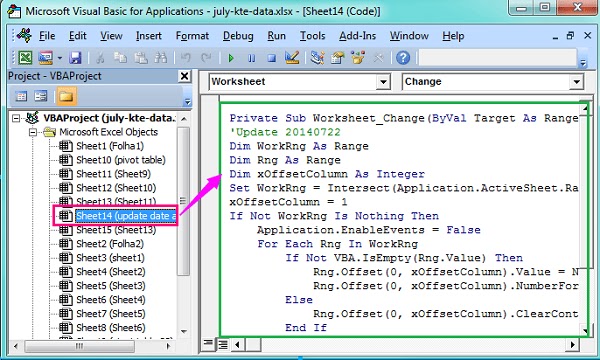600x360 pixels.
Task: Open the Change procedure dropdown
Action: point(576,81)
